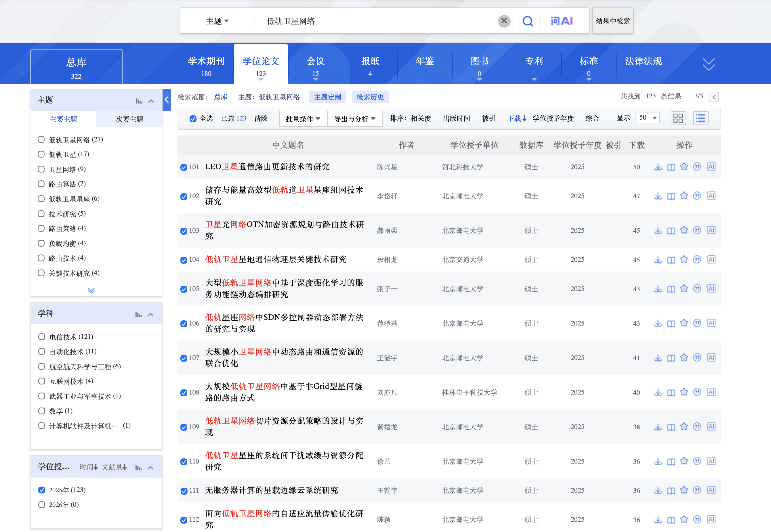Deselect row 101 checkbox
This screenshot has width=771, height=532.
click(184, 167)
